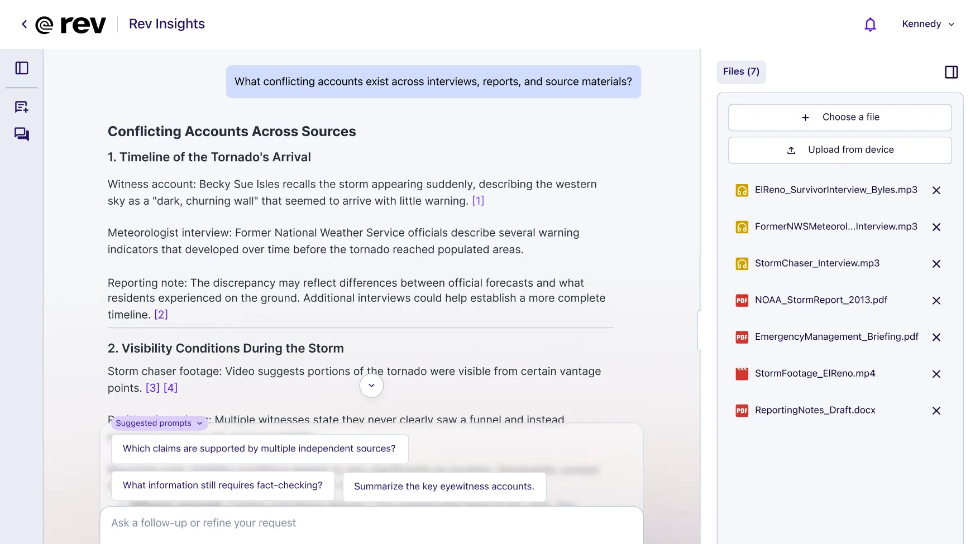
Task: Open citation [1] in the witness account
Action: (x=478, y=201)
